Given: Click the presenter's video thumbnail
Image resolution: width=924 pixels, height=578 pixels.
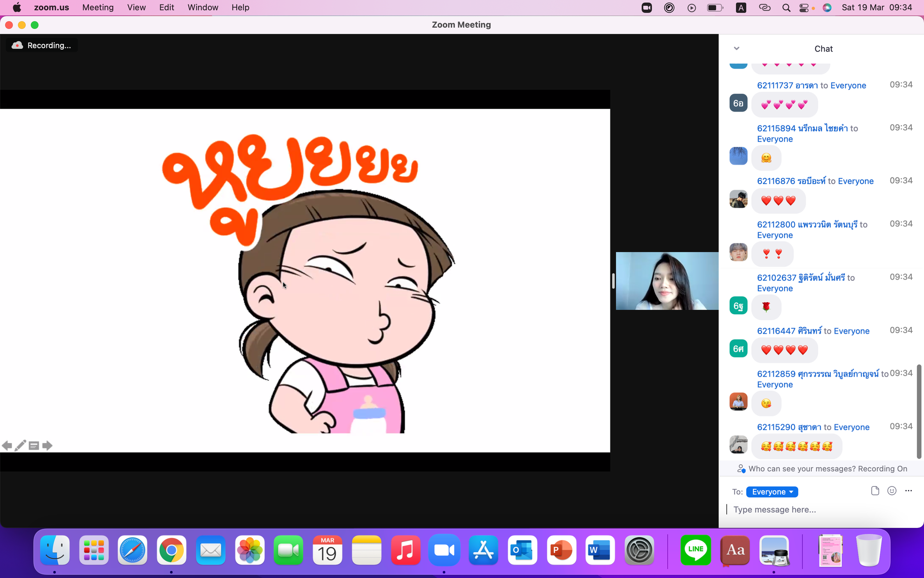Looking at the screenshot, I should (667, 281).
